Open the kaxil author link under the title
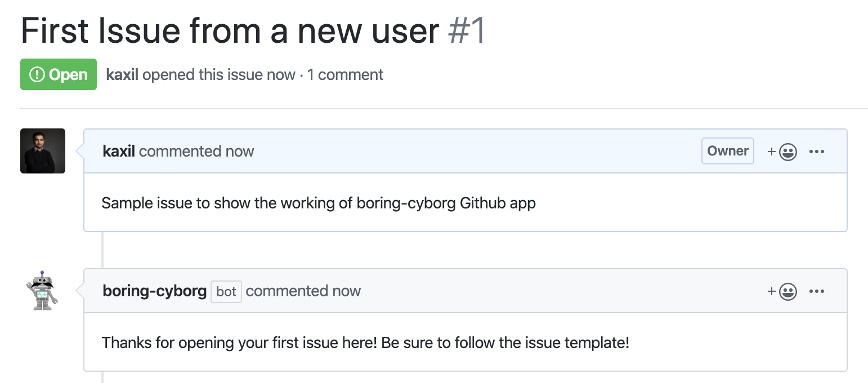 pyautogui.click(x=122, y=75)
